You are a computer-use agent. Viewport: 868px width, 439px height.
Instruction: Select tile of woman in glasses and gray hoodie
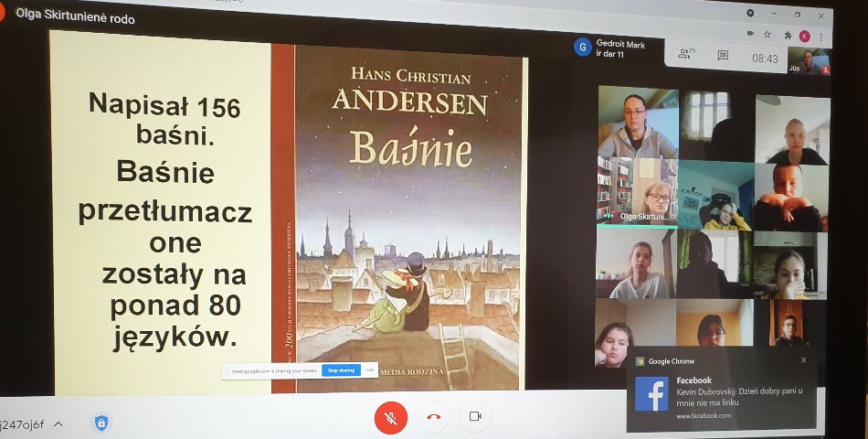pyautogui.click(x=638, y=122)
